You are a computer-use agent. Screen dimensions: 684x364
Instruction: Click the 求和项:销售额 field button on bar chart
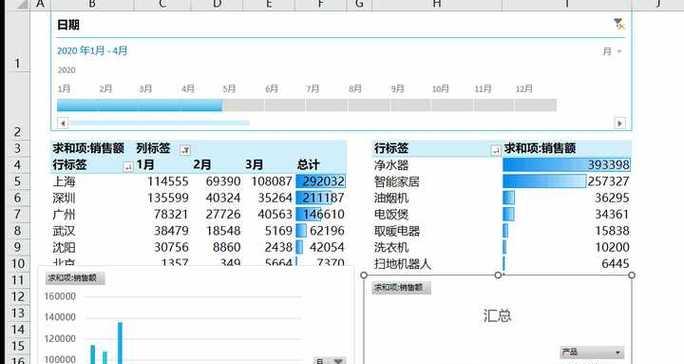point(75,278)
